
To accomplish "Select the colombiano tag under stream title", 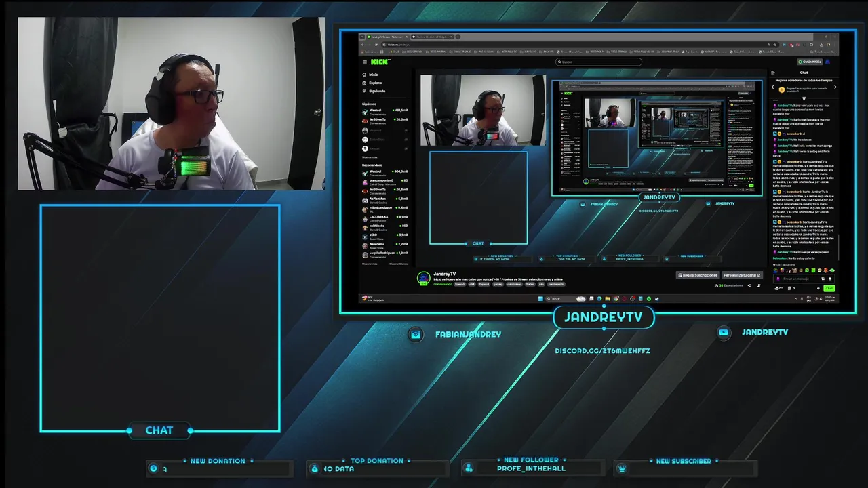I will pos(515,284).
